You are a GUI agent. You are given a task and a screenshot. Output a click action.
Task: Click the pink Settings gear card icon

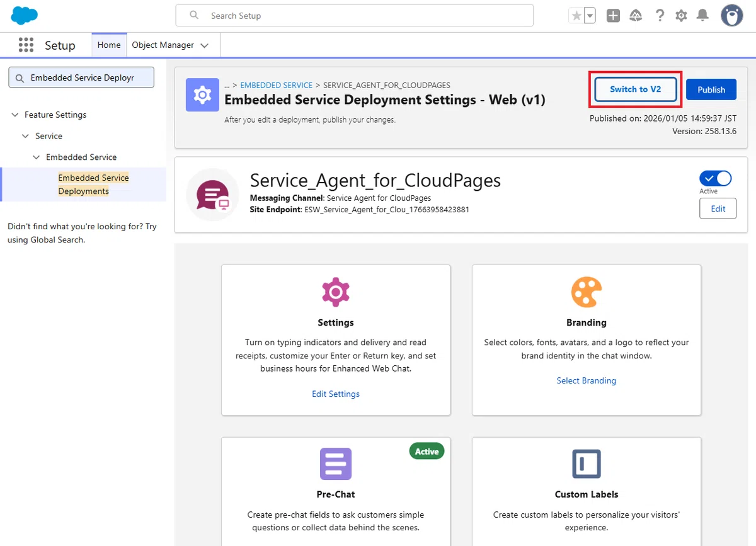[336, 292]
